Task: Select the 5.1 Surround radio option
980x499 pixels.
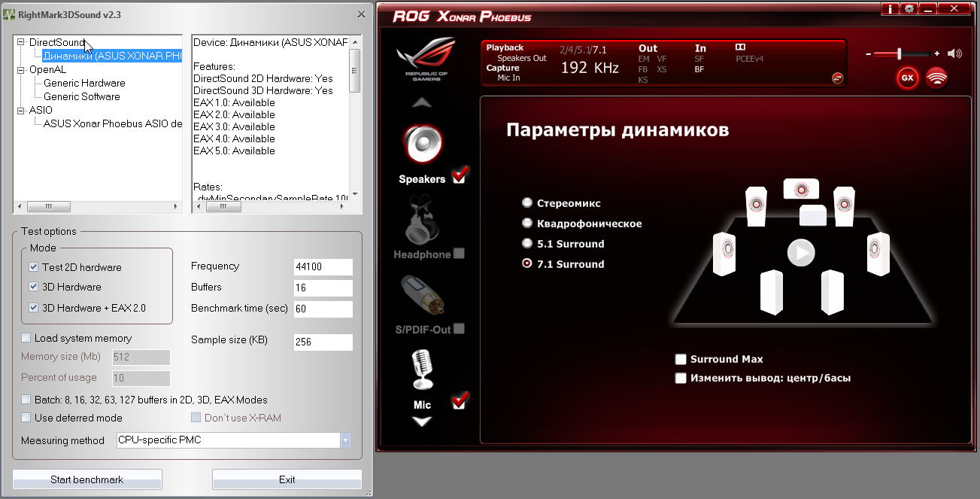Action: point(527,244)
